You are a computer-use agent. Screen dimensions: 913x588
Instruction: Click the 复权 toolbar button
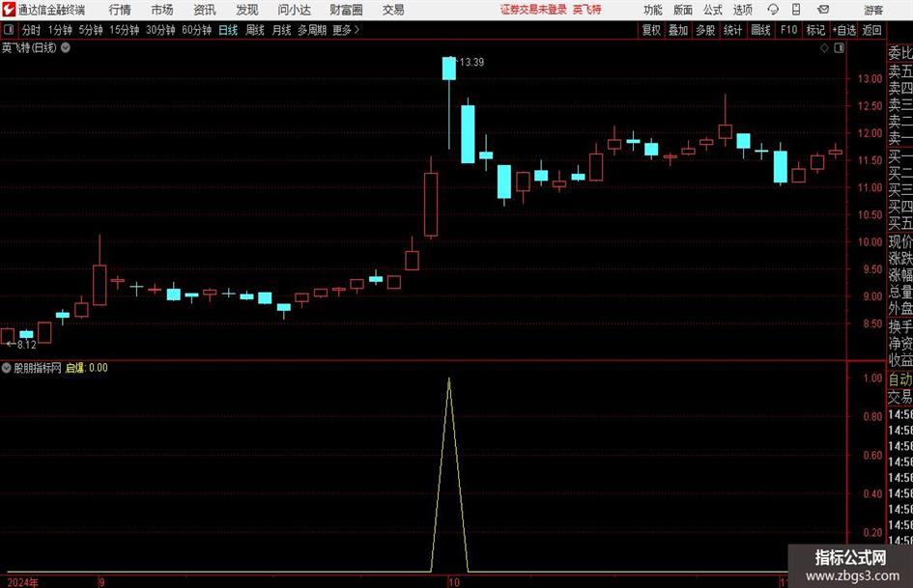click(651, 30)
